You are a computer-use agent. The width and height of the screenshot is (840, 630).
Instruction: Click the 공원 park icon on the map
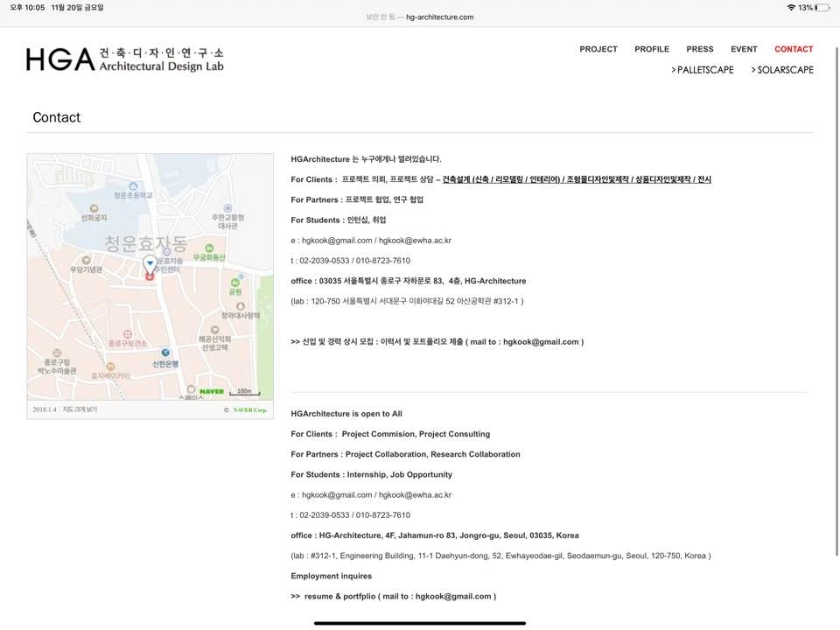234,283
